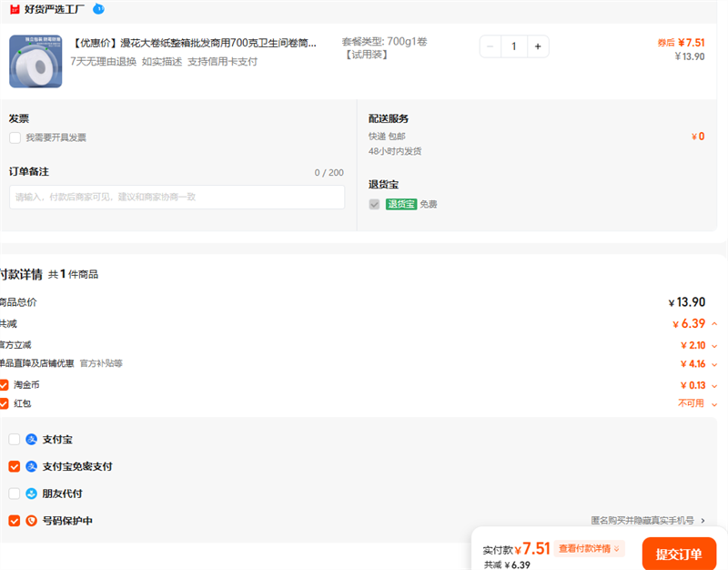Expand the 官方立减 ¥2.10 details arrow

714,346
